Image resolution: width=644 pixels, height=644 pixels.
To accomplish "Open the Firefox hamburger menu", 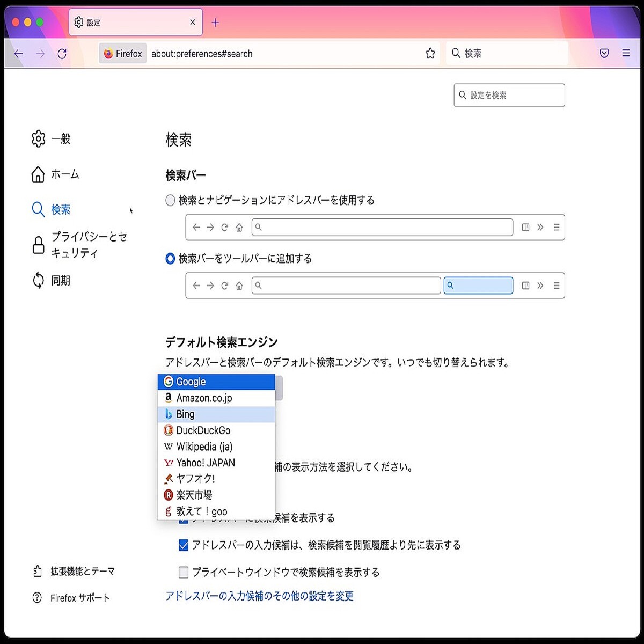I will 626,53.
